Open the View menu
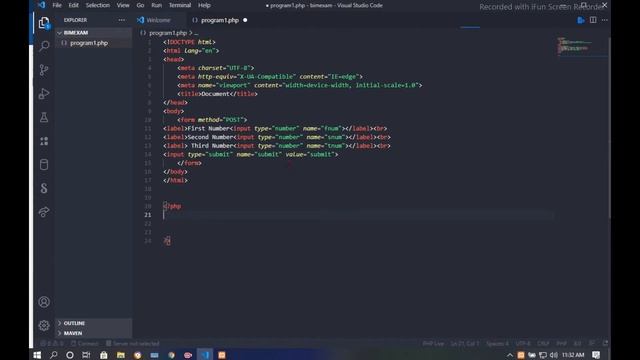640x360 pixels. pos(123,5)
